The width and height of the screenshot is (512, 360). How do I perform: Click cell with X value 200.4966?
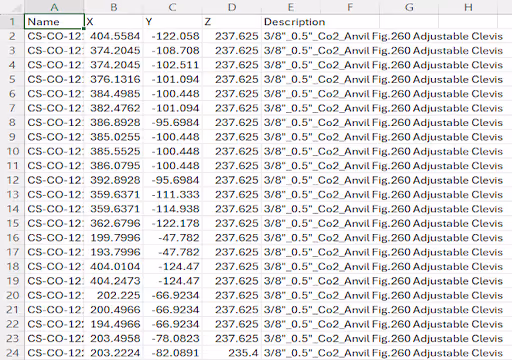click(113, 310)
